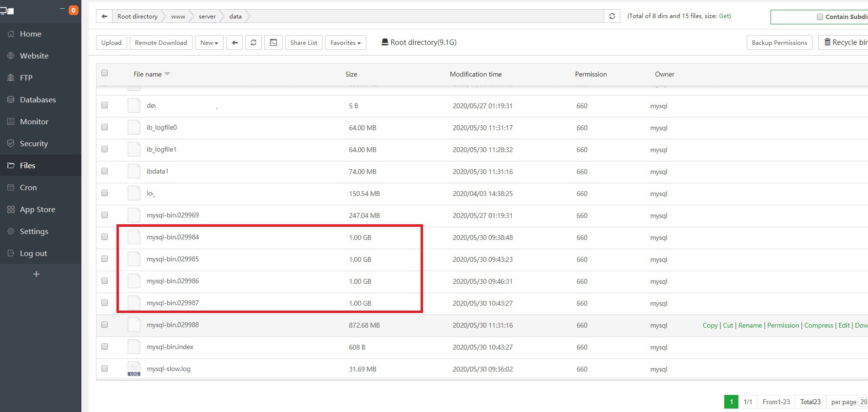Check the box for mysql-bin.029984
The width and height of the screenshot is (868, 412).
[x=104, y=237]
